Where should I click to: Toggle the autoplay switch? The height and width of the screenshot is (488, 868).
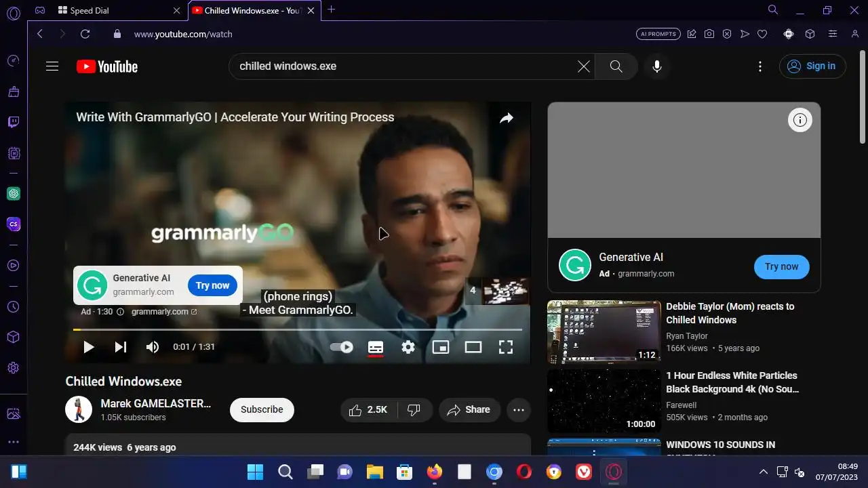tap(342, 347)
